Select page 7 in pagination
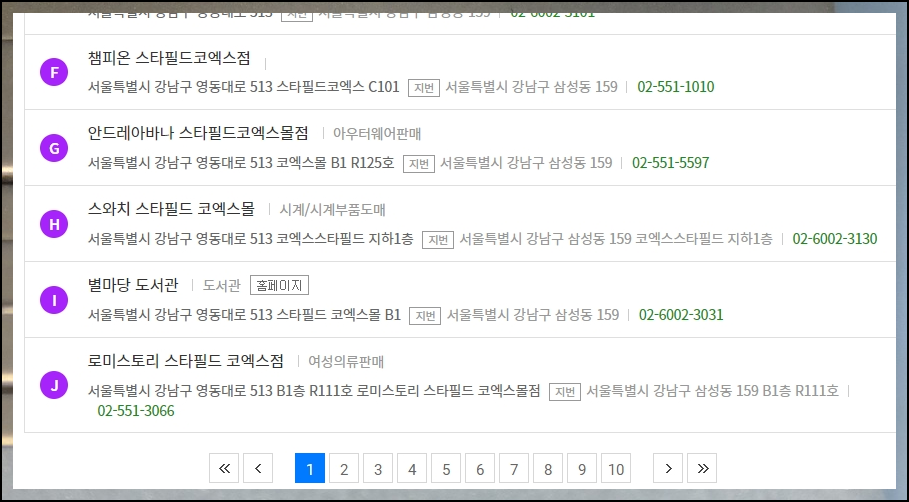The width and height of the screenshot is (909, 502). point(514,468)
